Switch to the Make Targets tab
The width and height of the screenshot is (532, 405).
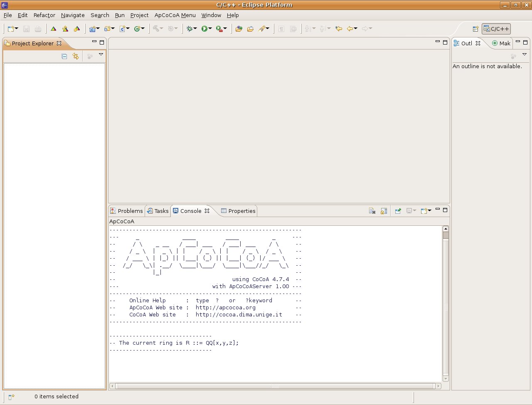click(x=501, y=43)
